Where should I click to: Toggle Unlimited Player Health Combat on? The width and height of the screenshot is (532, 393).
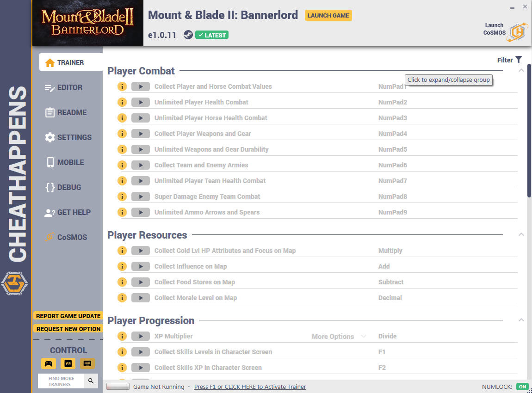(141, 102)
